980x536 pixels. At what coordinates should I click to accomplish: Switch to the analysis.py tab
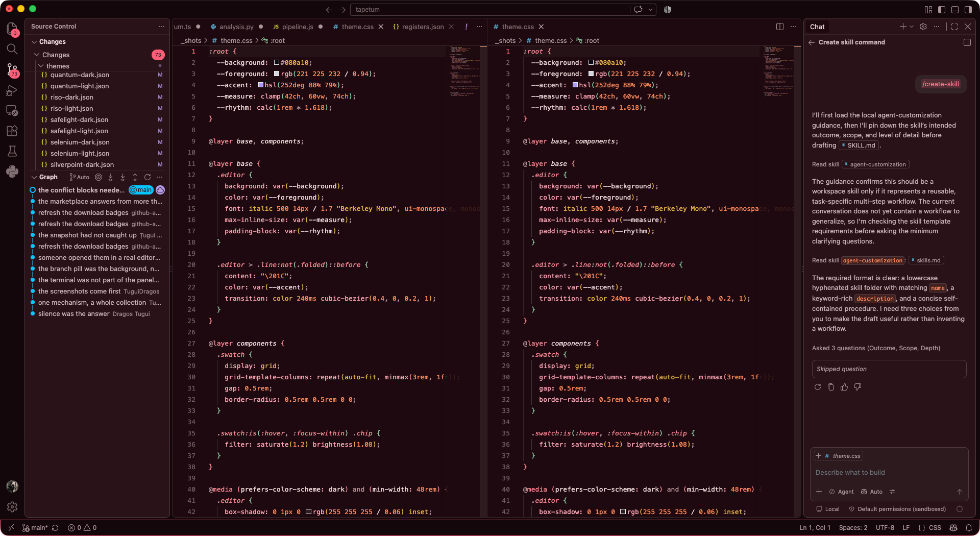click(236, 27)
